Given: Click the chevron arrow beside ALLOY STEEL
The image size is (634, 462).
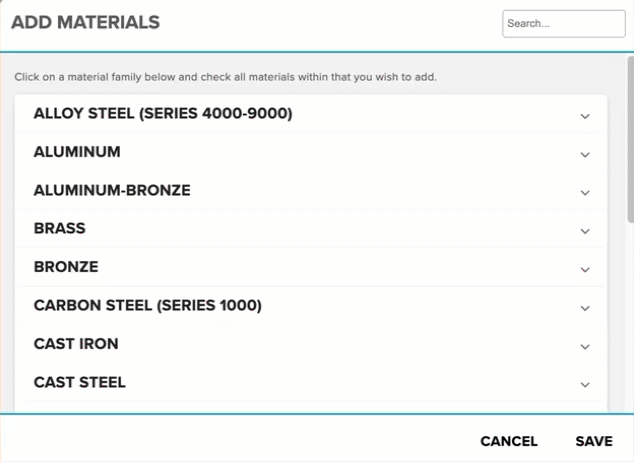Looking at the screenshot, I should click(585, 116).
